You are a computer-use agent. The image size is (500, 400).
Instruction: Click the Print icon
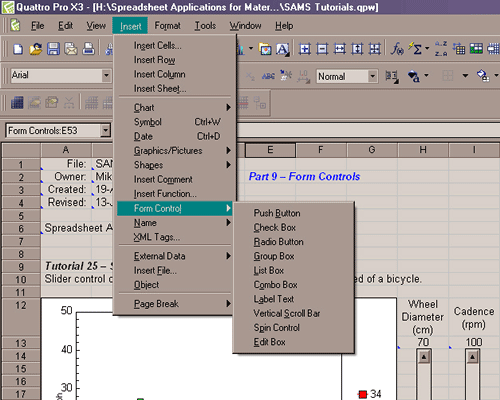(89, 49)
